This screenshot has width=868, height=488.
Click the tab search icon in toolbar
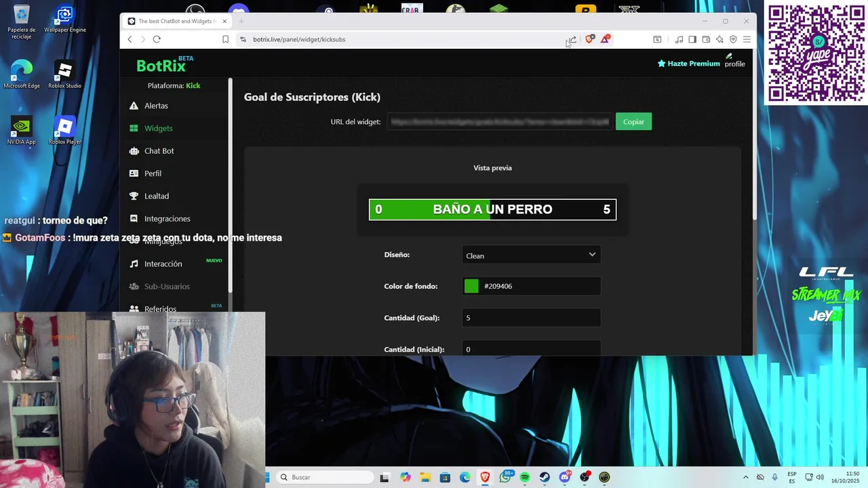(x=657, y=39)
